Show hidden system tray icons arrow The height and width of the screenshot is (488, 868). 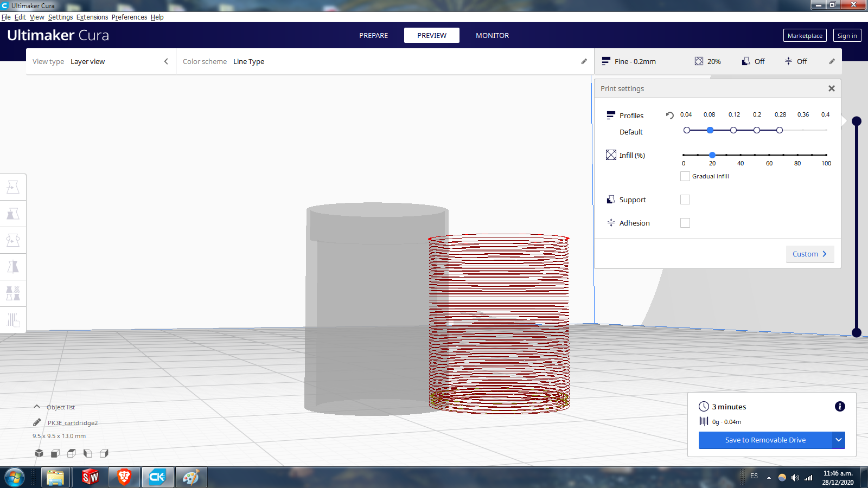(769, 478)
